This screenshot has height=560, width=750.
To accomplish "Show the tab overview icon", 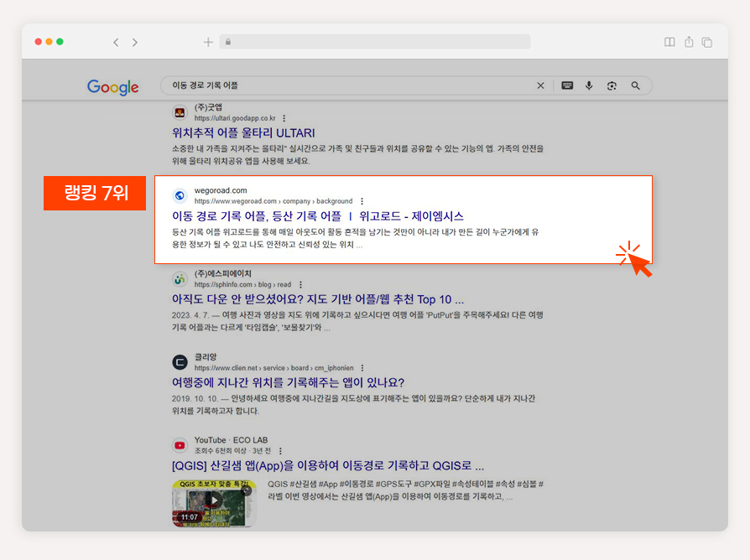I will (707, 42).
